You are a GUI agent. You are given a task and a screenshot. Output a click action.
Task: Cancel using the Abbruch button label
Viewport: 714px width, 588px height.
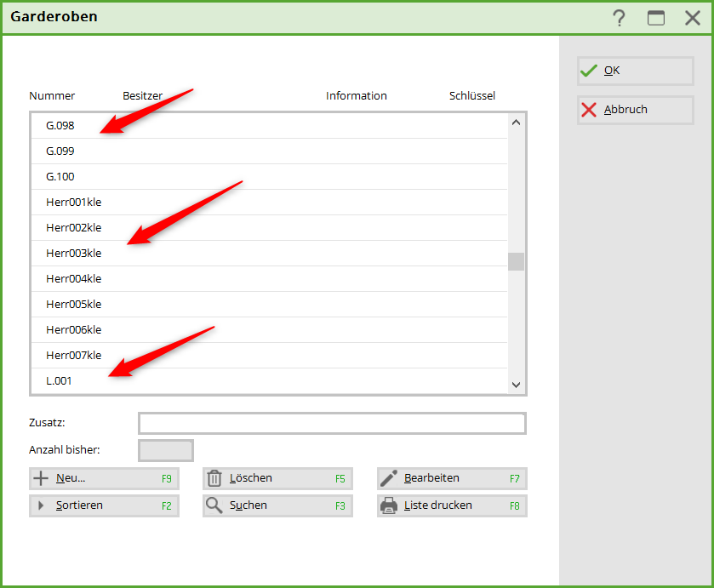[625, 110]
